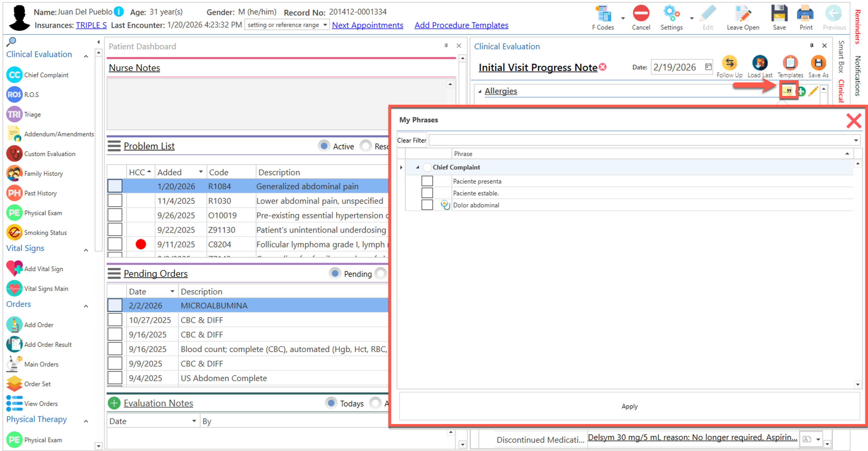Image resolution: width=868 pixels, height=451 pixels.
Task: Open the Next Appointments link
Action: [367, 25]
